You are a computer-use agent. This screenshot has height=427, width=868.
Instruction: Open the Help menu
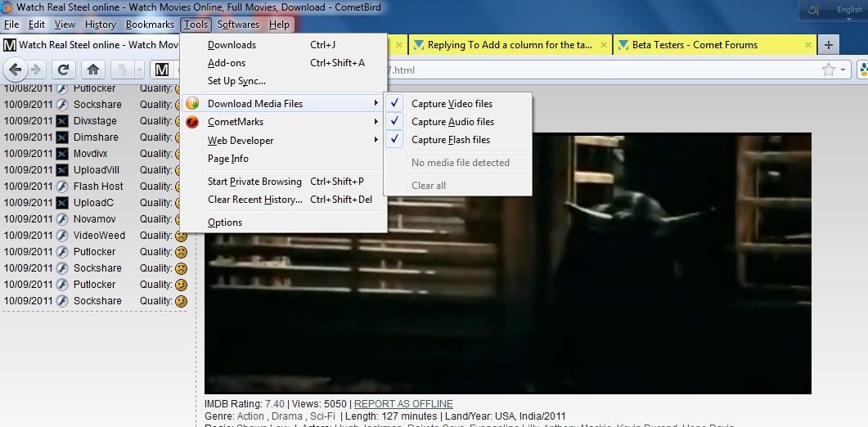(279, 25)
